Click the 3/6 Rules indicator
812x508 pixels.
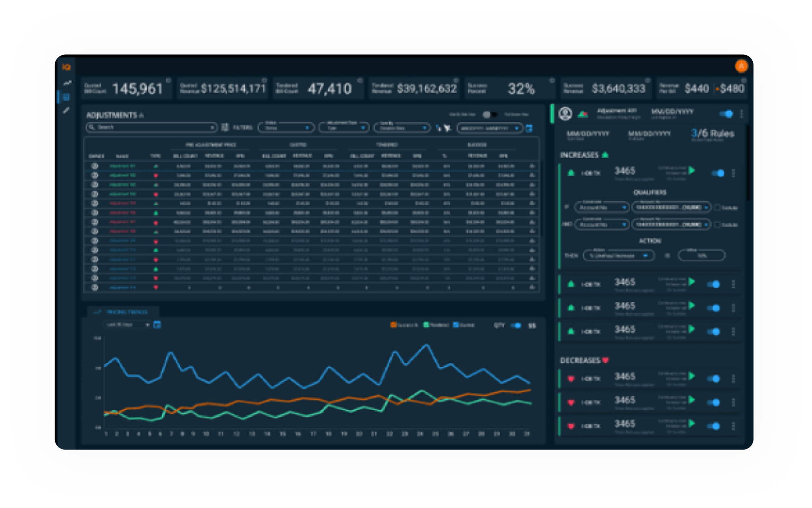(x=713, y=133)
